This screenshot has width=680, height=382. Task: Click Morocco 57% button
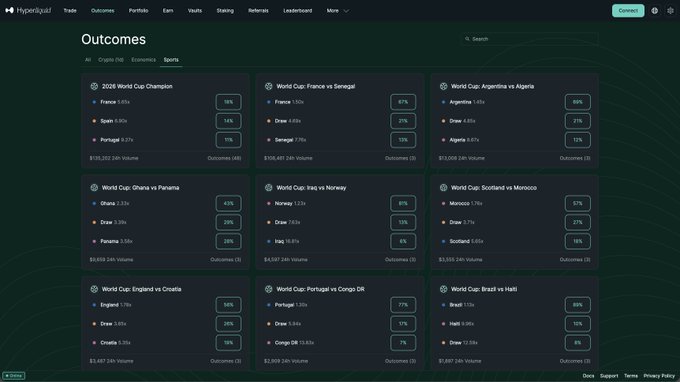578,203
